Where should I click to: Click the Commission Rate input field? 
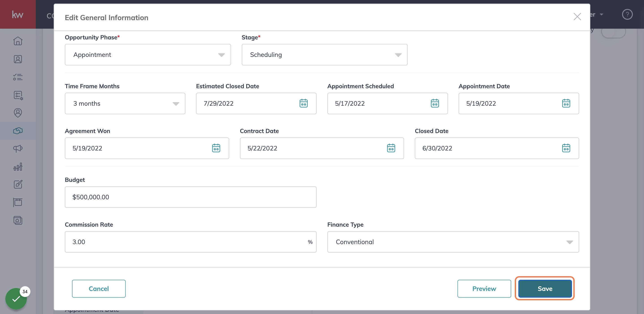coord(191,242)
